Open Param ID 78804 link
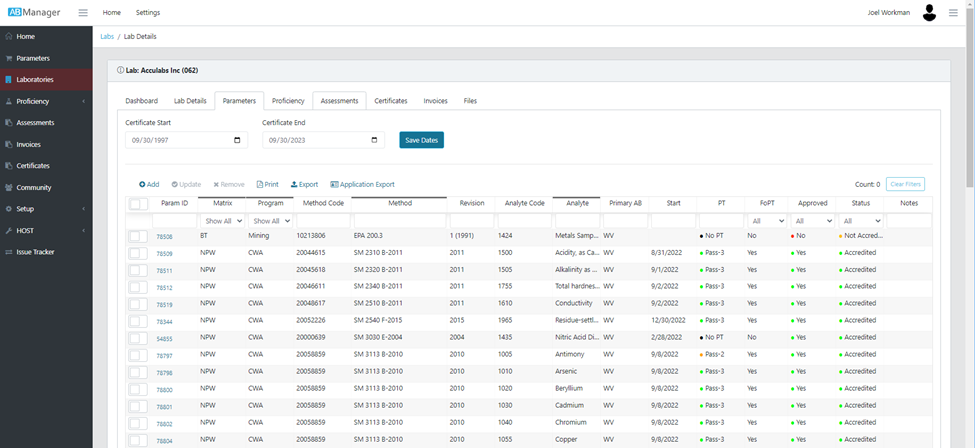This screenshot has width=975, height=448. point(164,441)
